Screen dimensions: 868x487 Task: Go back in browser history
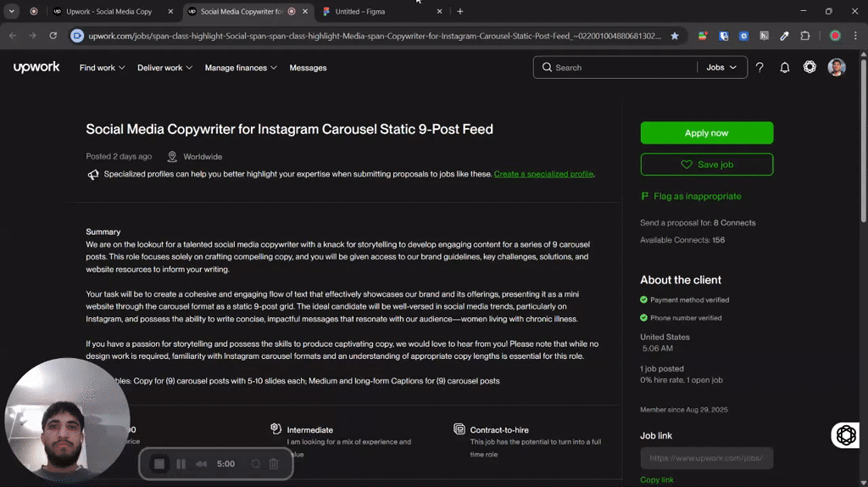click(x=13, y=36)
